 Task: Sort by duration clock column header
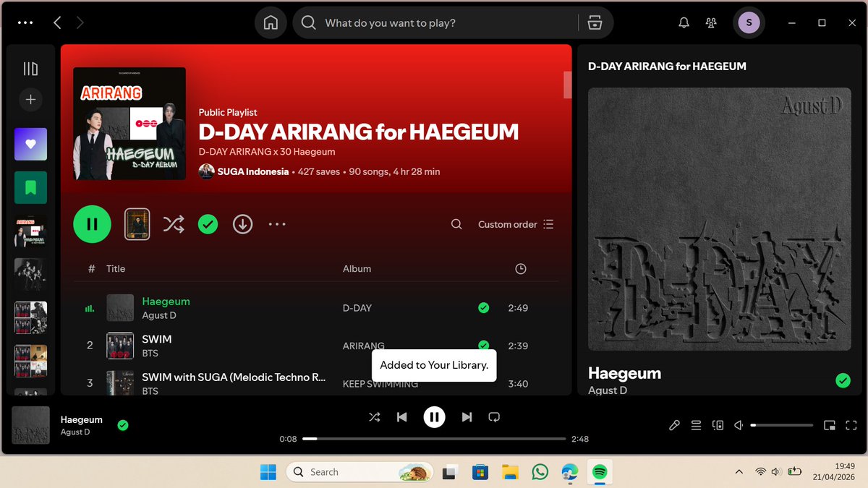coord(520,268)
